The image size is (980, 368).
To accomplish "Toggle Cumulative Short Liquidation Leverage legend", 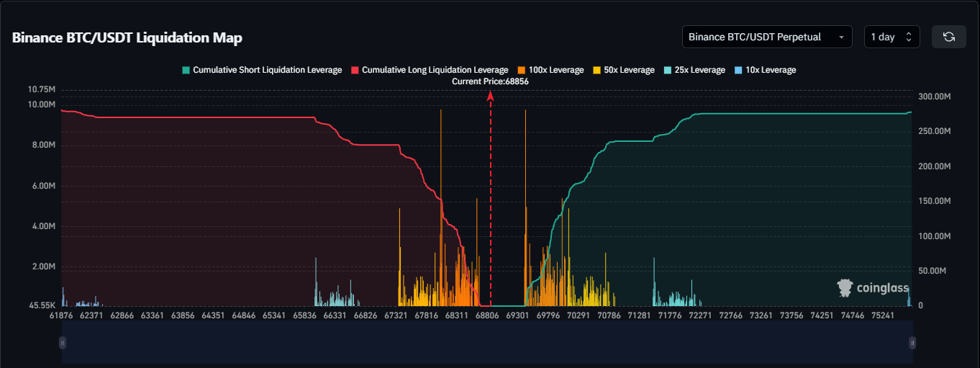I will (262, 70).
